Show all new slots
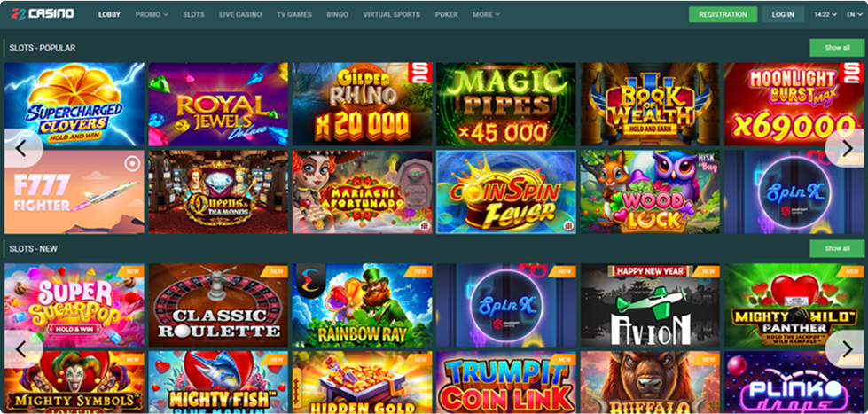The width and height of the screenshot is (868, 414). [837, 248]
